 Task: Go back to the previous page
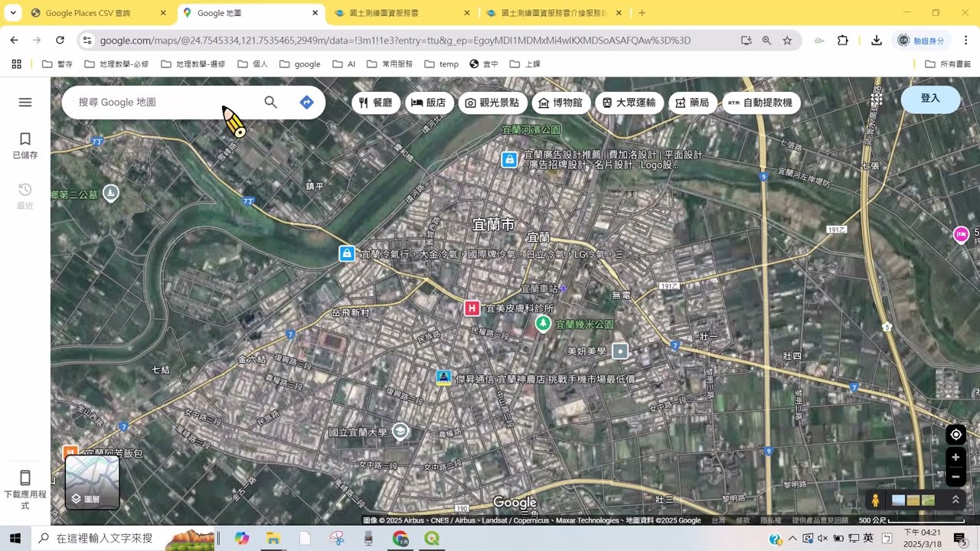click(14, 40)
